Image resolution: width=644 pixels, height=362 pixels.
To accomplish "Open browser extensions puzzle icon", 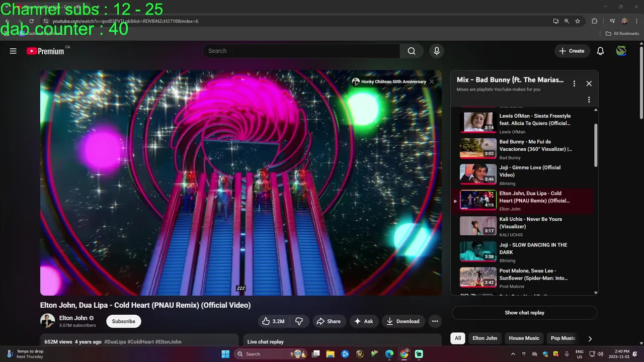I will point(594,21).
